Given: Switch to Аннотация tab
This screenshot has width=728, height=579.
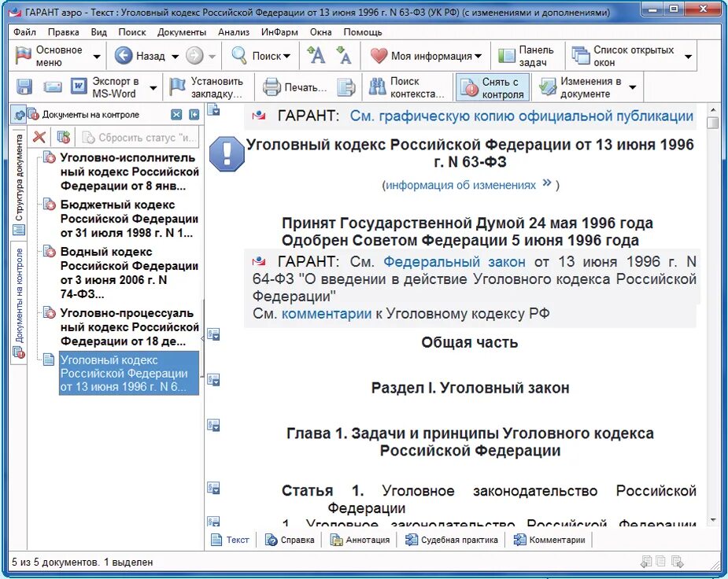Looking at the screenshot, I should (x=360, y=540).
